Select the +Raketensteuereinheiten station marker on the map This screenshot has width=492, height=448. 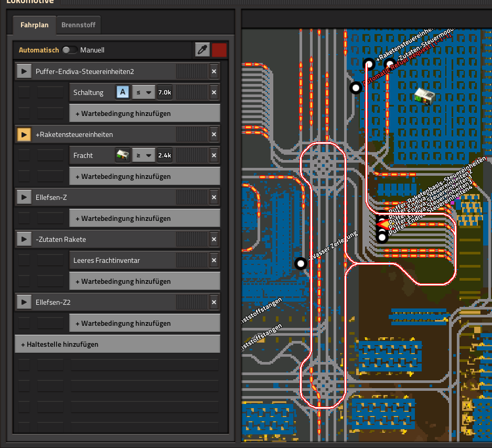coord(369,65)
